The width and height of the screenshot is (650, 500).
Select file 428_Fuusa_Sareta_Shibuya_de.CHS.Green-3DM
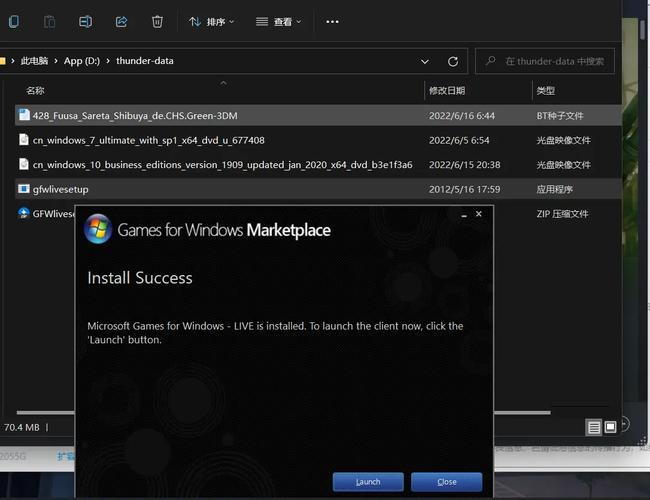coord(318,116)
